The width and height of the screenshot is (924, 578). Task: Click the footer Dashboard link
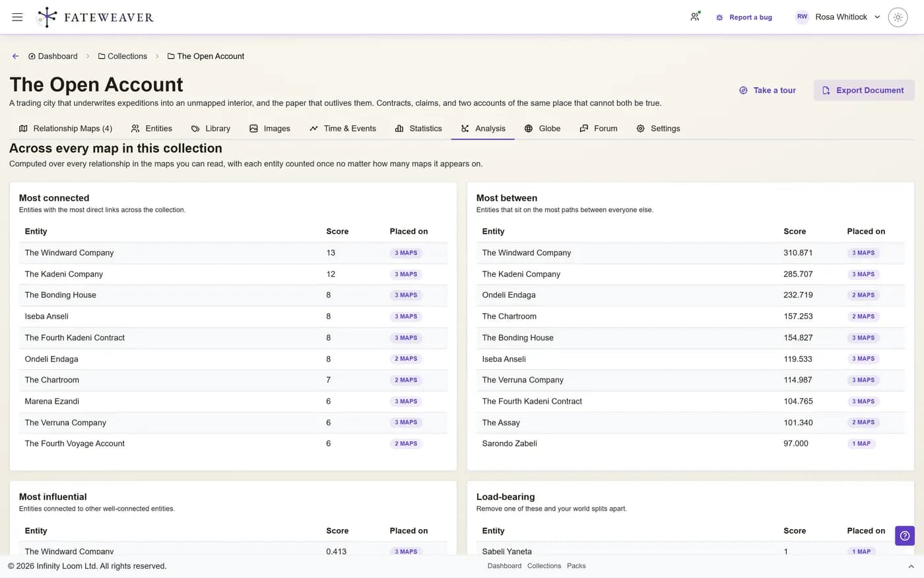tap(504, 566)
